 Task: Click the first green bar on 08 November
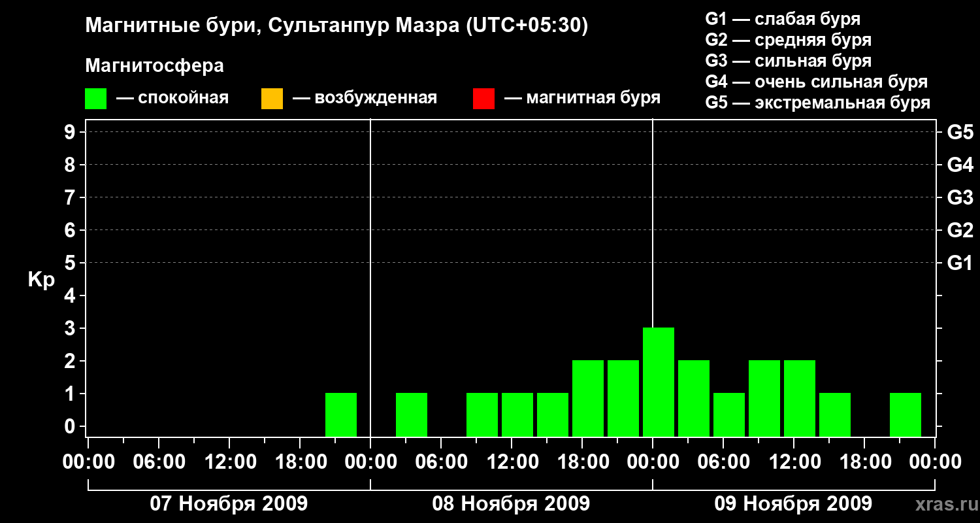tap(412, 414)
